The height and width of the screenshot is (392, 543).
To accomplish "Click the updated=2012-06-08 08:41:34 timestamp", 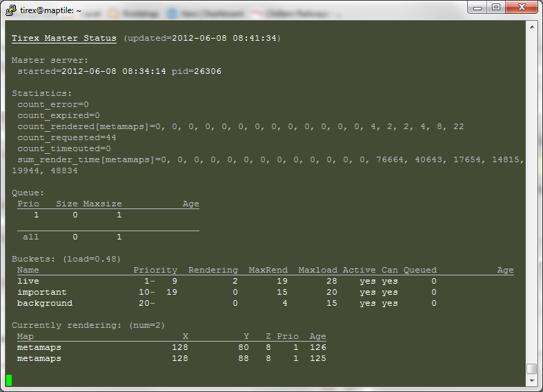I will (202, 38).
